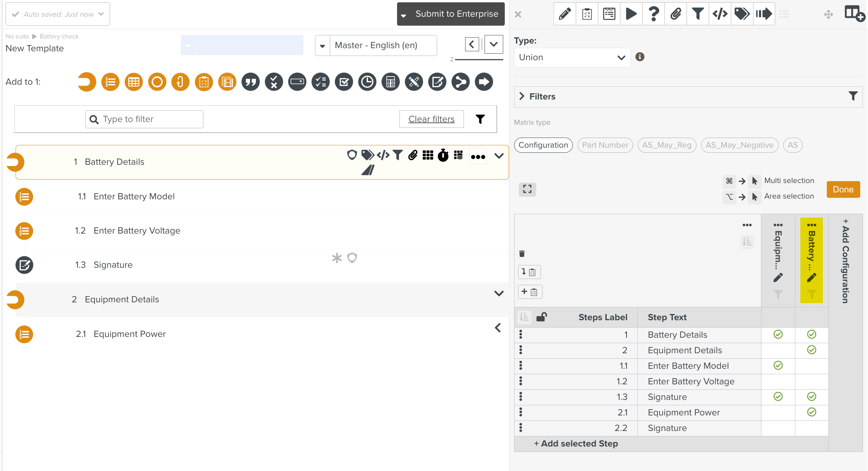Toggle Equipment column for Enter Battery Voltage
868x471 pixels.
pyautogui.click(x=778, y=381)
